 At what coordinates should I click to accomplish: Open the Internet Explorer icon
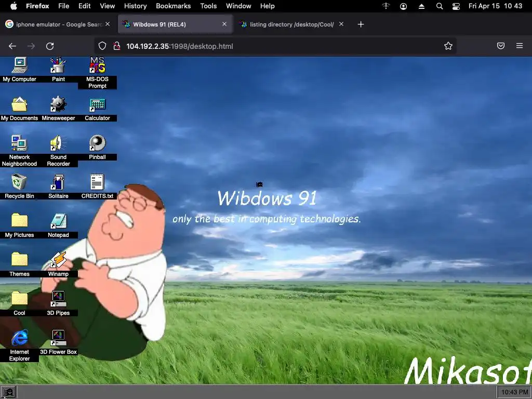pyautogui.click(x=19, y=345)
